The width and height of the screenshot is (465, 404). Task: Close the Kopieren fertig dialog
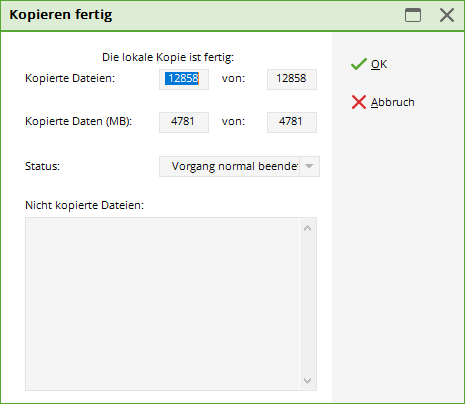click(447, 15)
